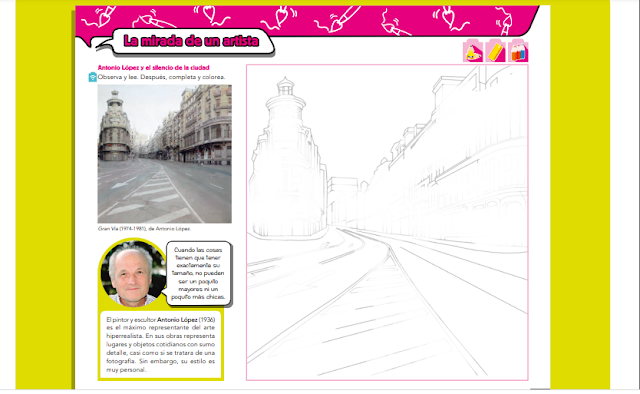The height and width of the screenshot is (394, 640).
Task: Click the Gran Vía line drawing canvas
Action: 387,222
